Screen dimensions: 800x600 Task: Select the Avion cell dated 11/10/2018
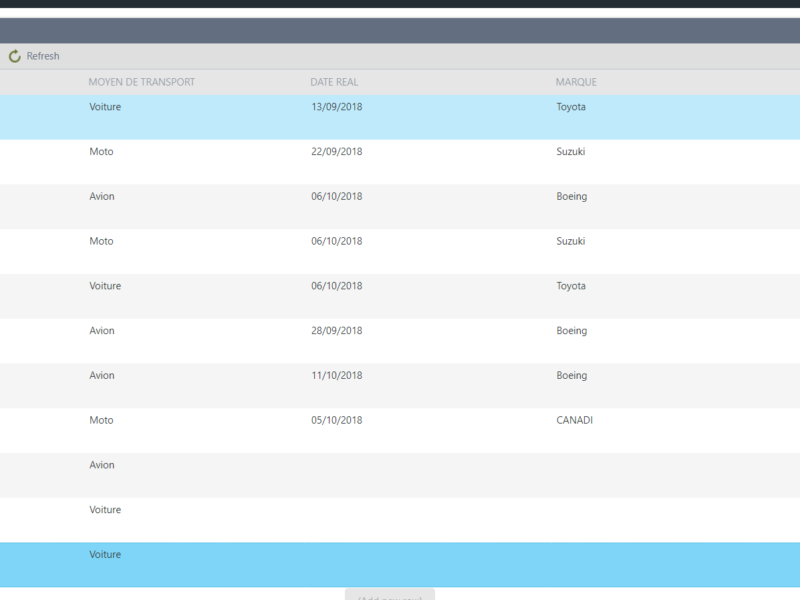[102, 376]
